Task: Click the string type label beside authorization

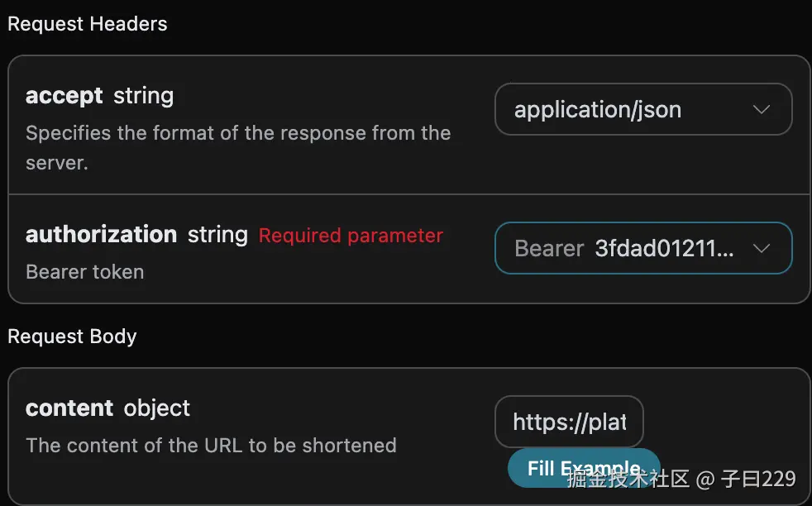Action: [x=217, y=235]
